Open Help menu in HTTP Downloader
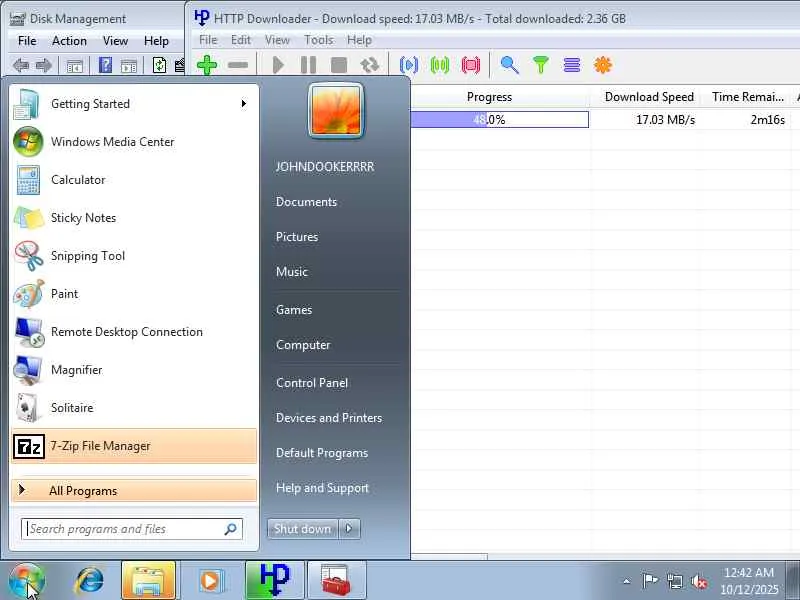 tap(359, 40)
